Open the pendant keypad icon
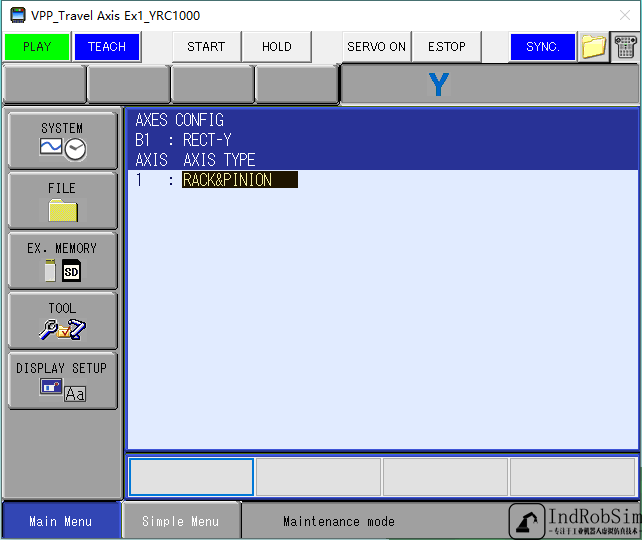 point(625,47)
